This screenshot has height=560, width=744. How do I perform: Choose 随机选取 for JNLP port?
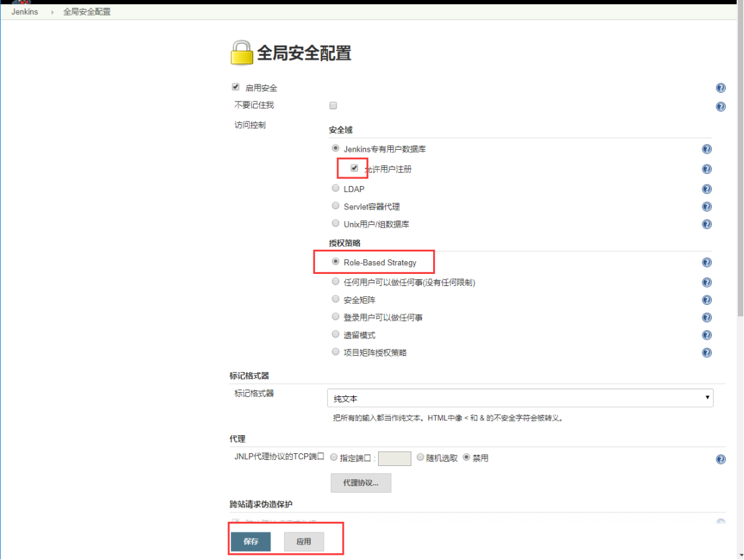(x=420, y=457)
